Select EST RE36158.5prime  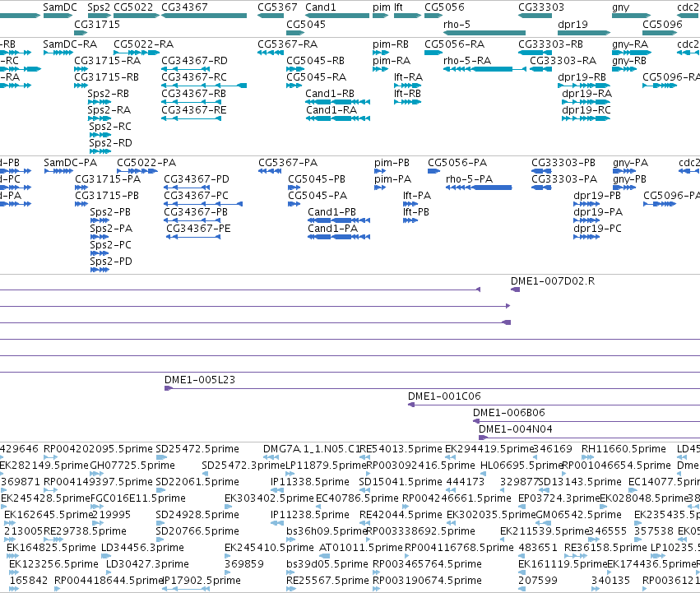[x=605, y=548]
